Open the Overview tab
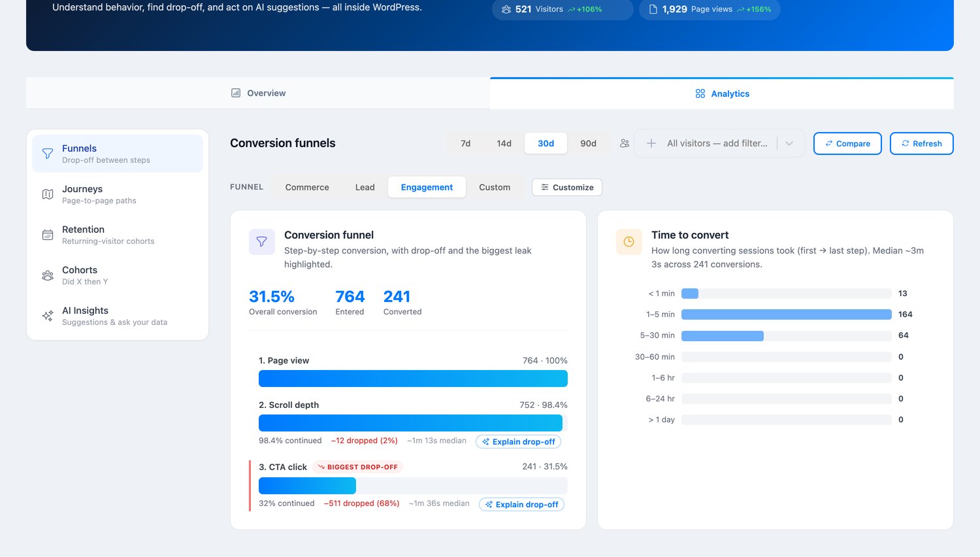 pyautogui.click(x=258, y=93)
